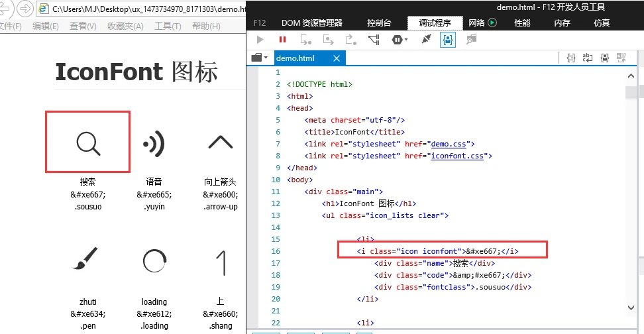Switch to the 性能 tab
The height and width of the screenshot is (334, 644).
tap(522, 23)
